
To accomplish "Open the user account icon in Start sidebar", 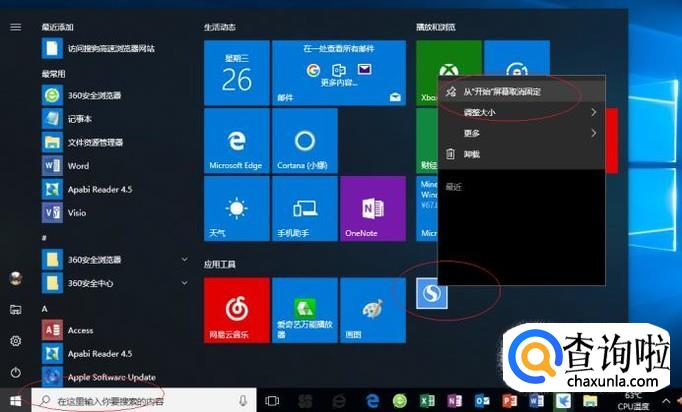I will click(16, 278).
